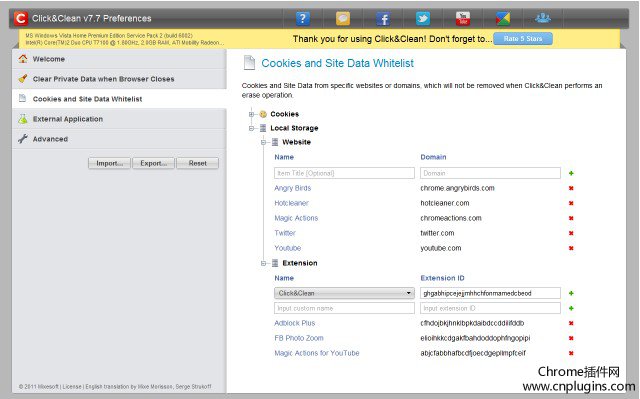640x399 pixels.
Task: Click Rate 5 Stars button
Action: coord(523,39)
